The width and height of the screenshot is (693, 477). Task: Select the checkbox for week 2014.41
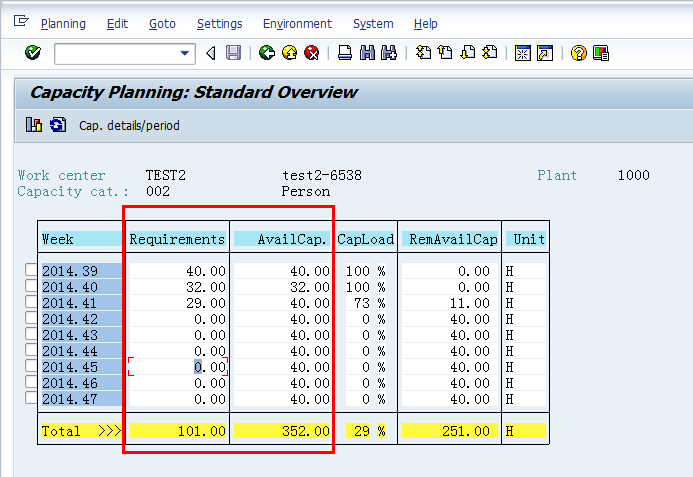point(31,302)
